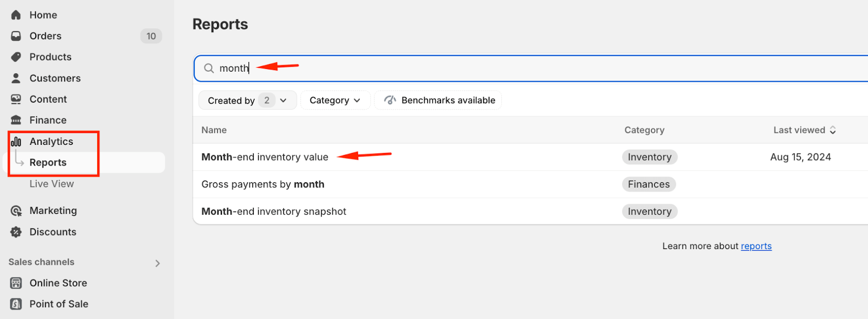Select Reports in the sidebar
The height and width of the screenshot is (319, 868).
(48, 163)
